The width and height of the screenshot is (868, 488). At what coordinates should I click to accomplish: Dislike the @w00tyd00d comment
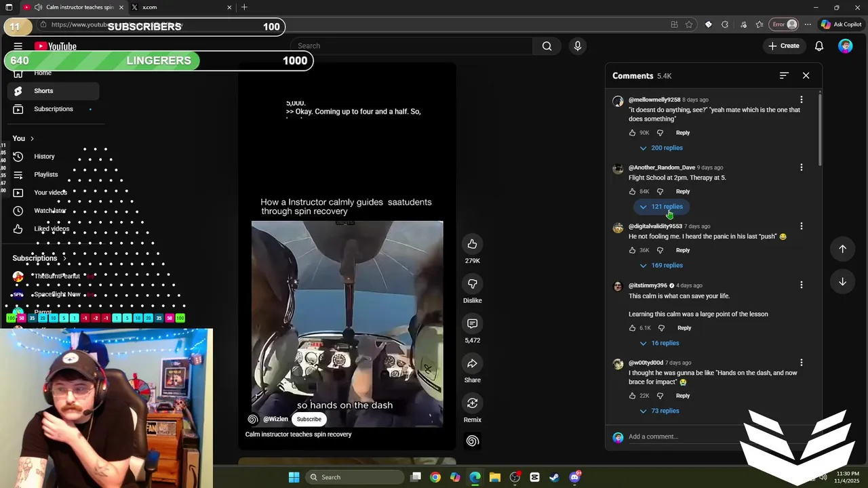coord(660,396)
